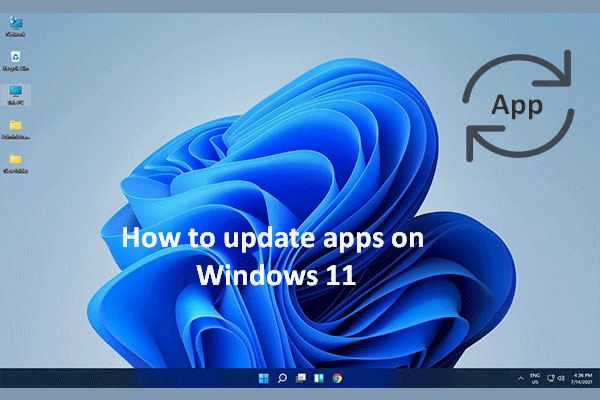Open the Start menu Windows logo
600x400 pixels.
click(x=264, y=378)
